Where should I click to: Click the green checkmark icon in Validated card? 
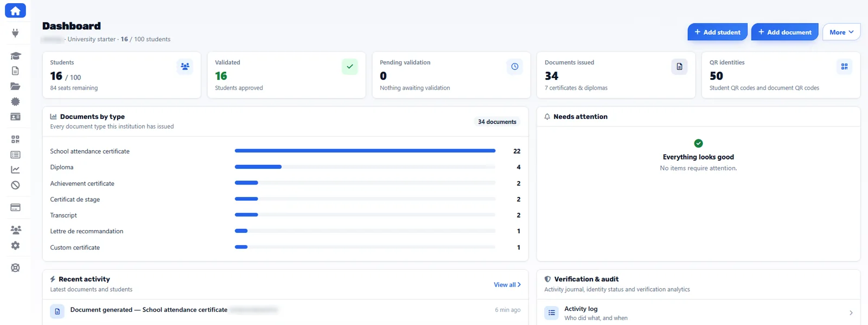tap(350, 67)
